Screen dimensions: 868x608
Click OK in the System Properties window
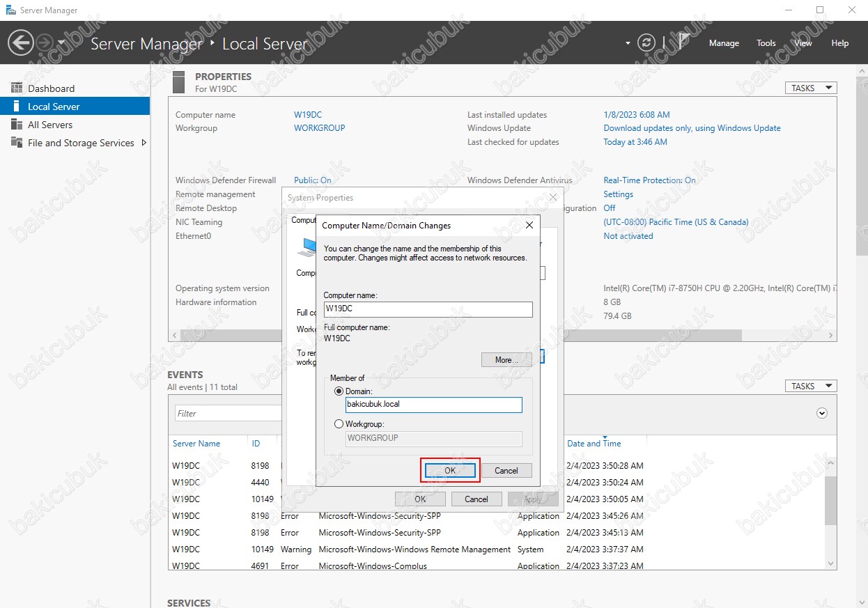(x=420, y=499)
